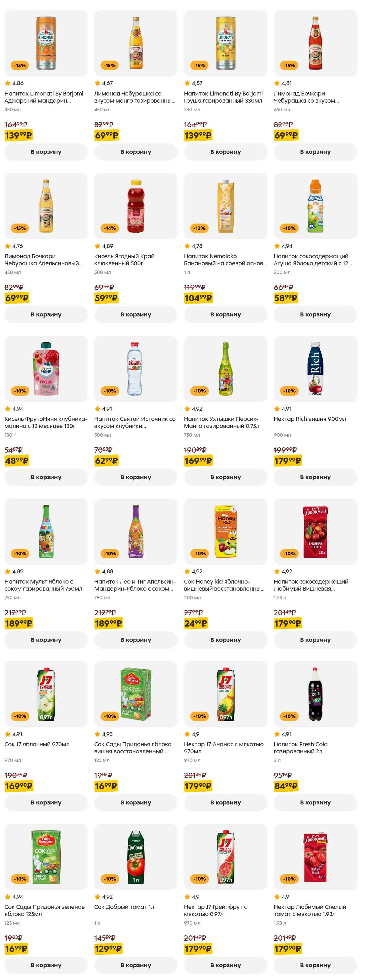Open Кисель ФрутоНяня клубника-малина title link
The image size is (374, 980).
[46, 422]
